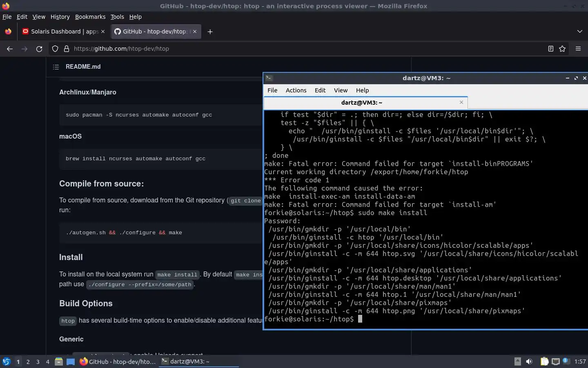Open terminal File menu

click(x=272, y=90)
